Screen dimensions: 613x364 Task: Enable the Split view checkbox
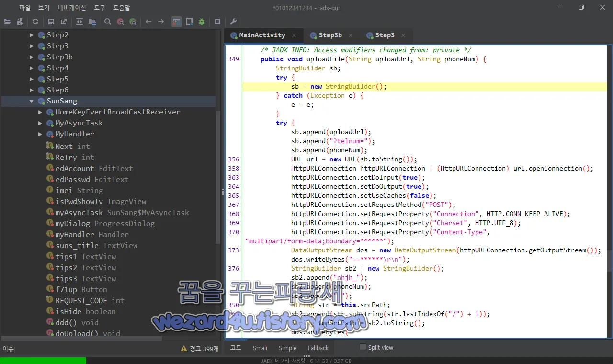[x=363, y=347]
